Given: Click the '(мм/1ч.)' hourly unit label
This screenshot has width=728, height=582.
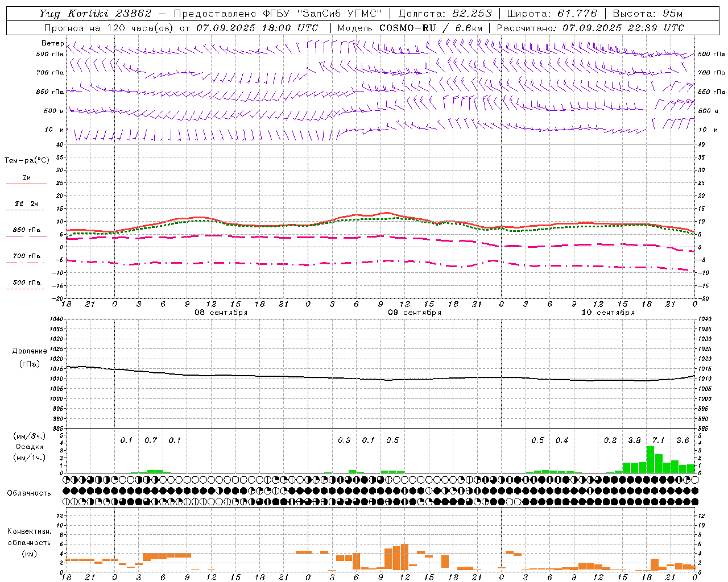Looking at the screenshot, I should click(30, 458).
